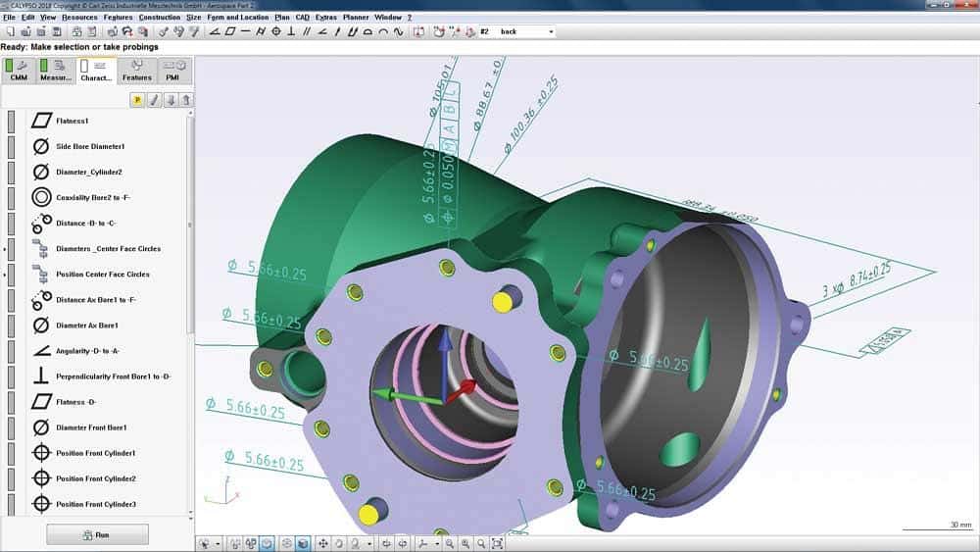Click the save toolbar icon

point(56,31)
